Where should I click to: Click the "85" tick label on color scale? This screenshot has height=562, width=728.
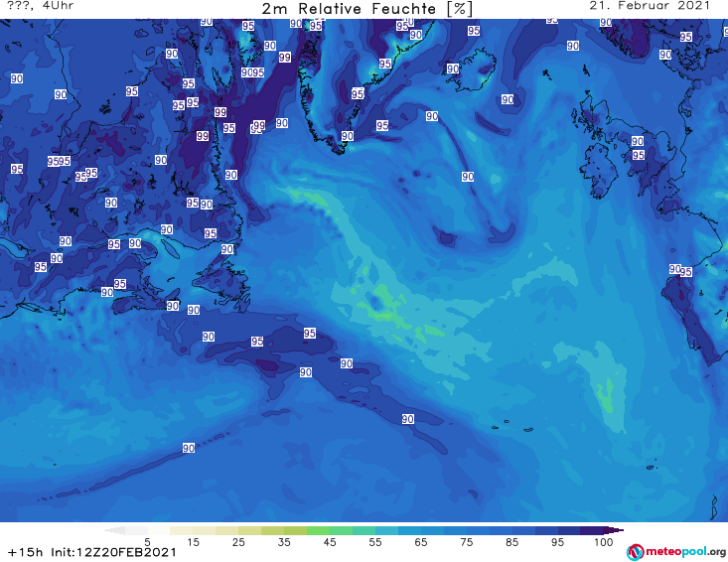pos(511,542)
